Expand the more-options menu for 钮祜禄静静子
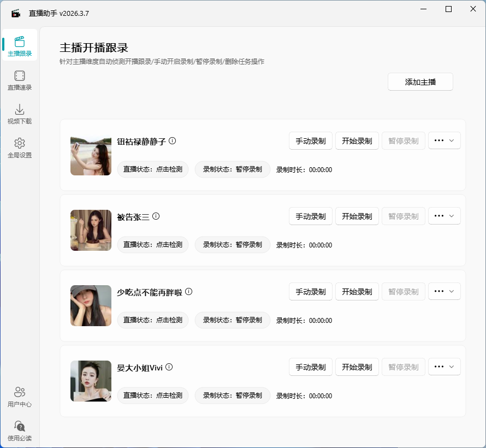 (x=444, y=140)
